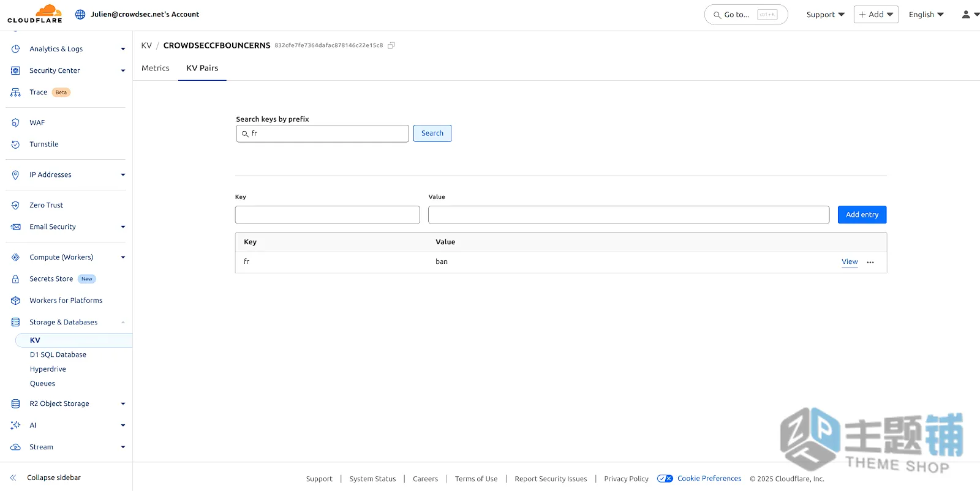Focus the Value input field
Screen dimensions: 980x491
click(x=628, y=215)
